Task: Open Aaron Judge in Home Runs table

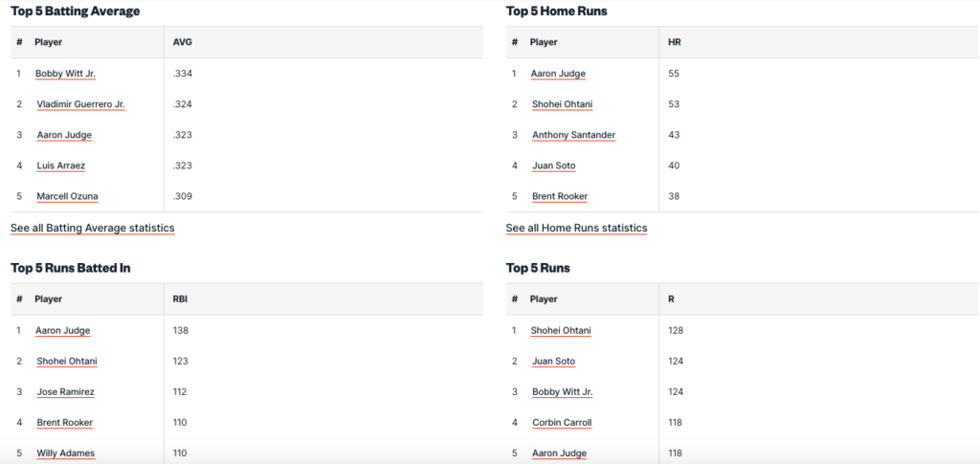Action: 558,74
